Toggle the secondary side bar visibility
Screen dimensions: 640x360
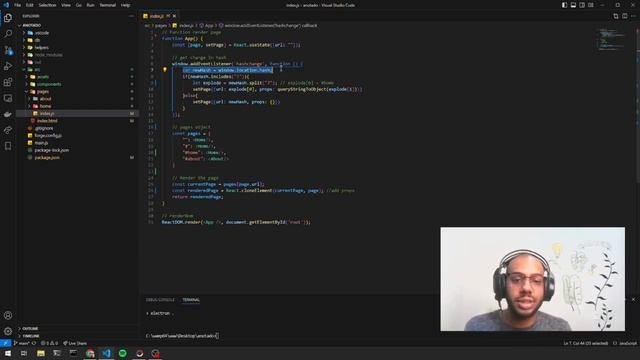[x=582, y=5]
